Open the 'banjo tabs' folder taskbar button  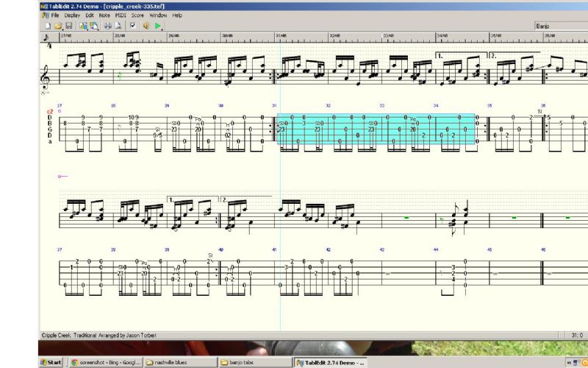point(255,362)
